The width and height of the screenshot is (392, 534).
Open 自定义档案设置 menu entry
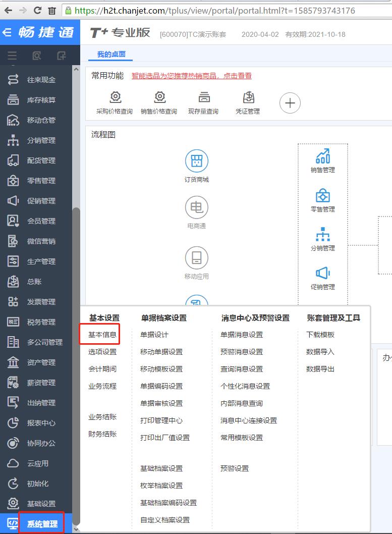coord(165,520)
